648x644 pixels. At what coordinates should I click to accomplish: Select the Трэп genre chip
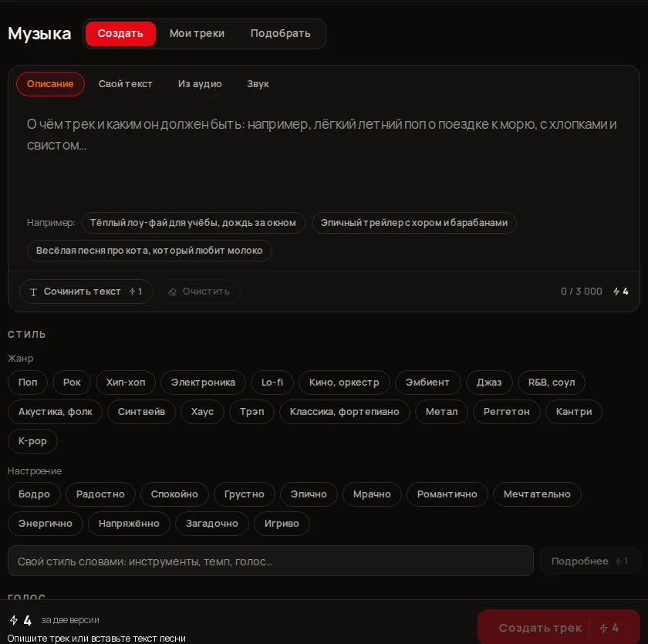click(x=251, y=412)
